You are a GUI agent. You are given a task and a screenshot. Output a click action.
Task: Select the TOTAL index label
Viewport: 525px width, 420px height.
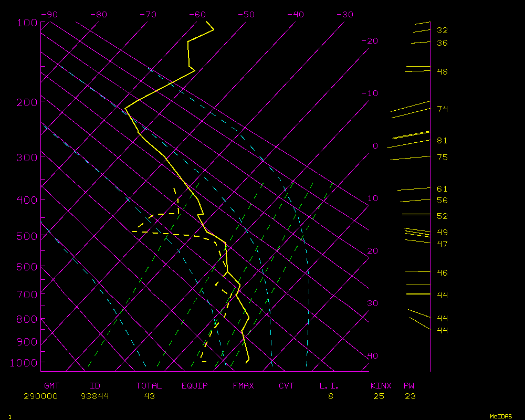pos(149,386)
